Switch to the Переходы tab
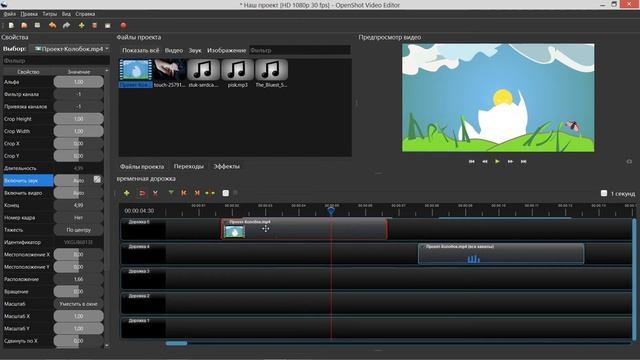The height and width of the screenshot is (360, 640). [x=189, y=167]
